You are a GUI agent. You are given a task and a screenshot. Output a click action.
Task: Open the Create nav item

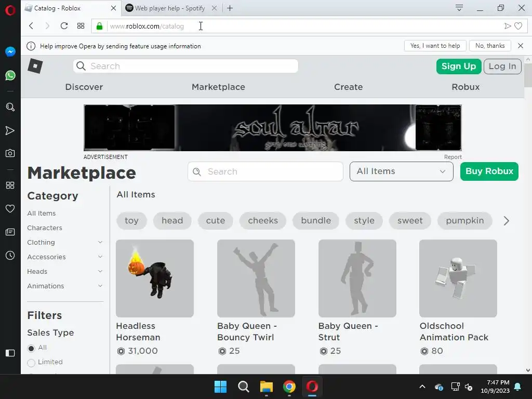click(x=349, y=87)
